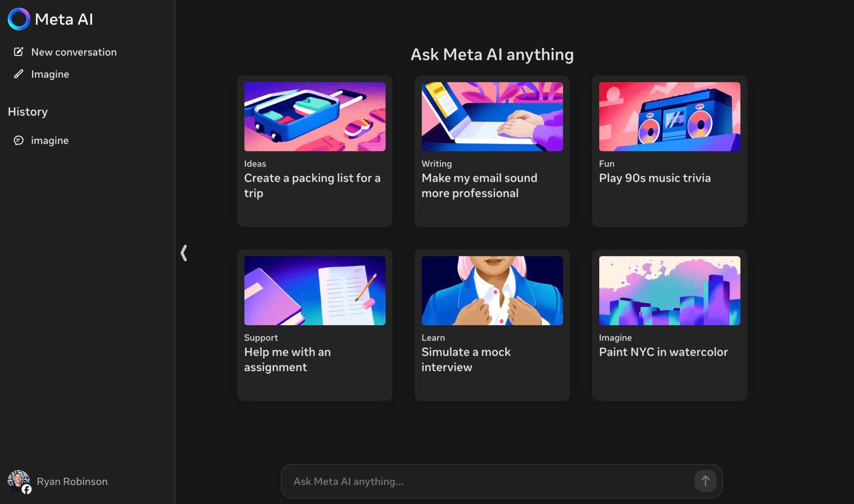The width and height of the screenshot is (854, 504).
Task: Open Imagine via its pen icon
Action: click(x=18, y=74)
